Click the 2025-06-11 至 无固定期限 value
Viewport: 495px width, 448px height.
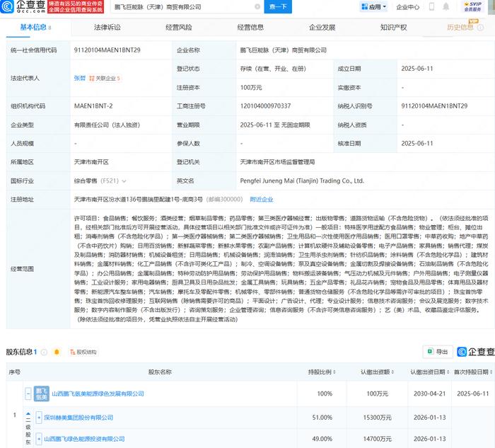[275, 125]
